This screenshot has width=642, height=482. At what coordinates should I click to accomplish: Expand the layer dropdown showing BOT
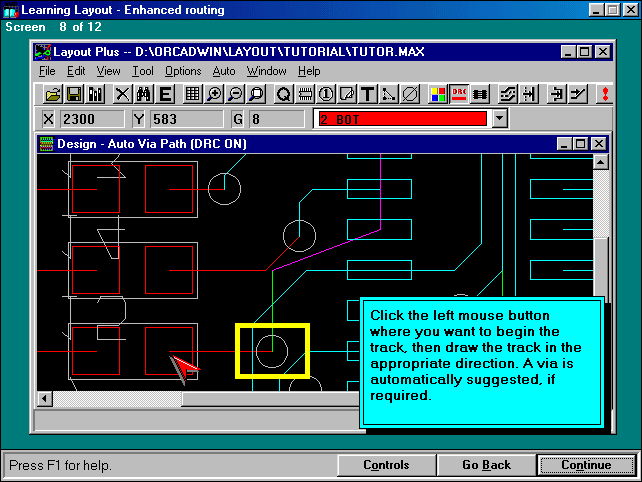500,119
